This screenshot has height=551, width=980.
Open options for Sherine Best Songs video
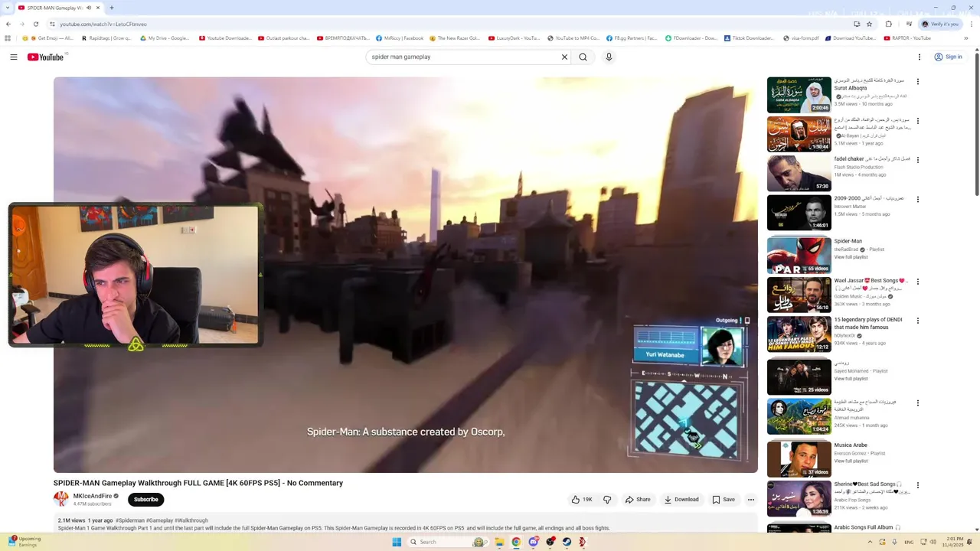[x=918, y=485]
